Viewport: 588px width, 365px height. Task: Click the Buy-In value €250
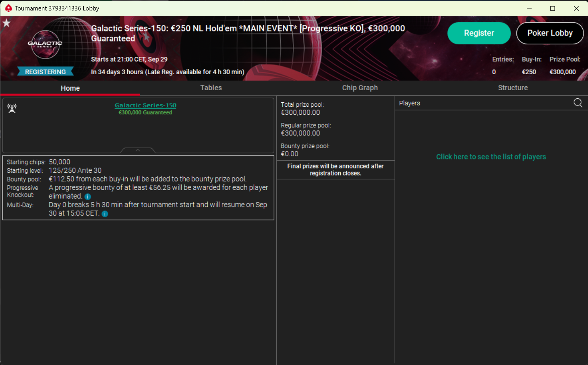click(529, 72)
